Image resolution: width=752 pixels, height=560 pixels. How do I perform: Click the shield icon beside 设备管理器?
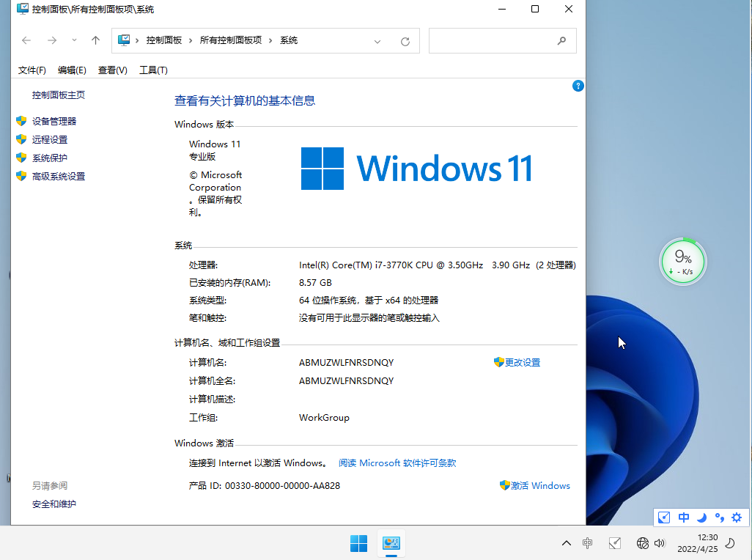coord(21,121)
